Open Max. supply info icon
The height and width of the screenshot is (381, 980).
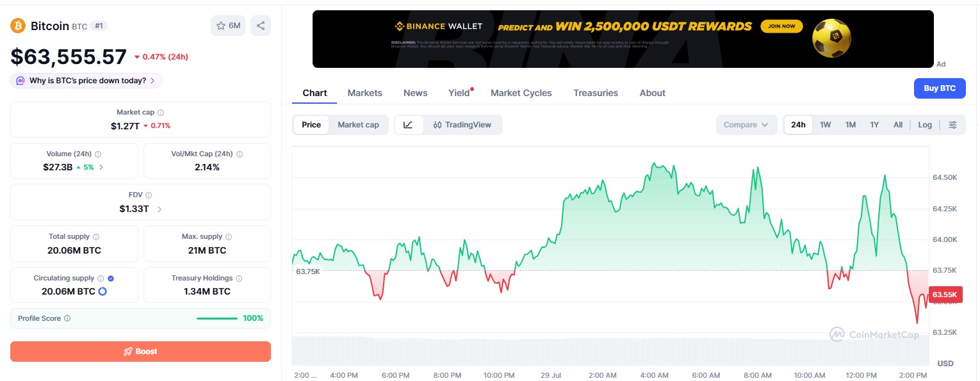click(x=229, y=237)
